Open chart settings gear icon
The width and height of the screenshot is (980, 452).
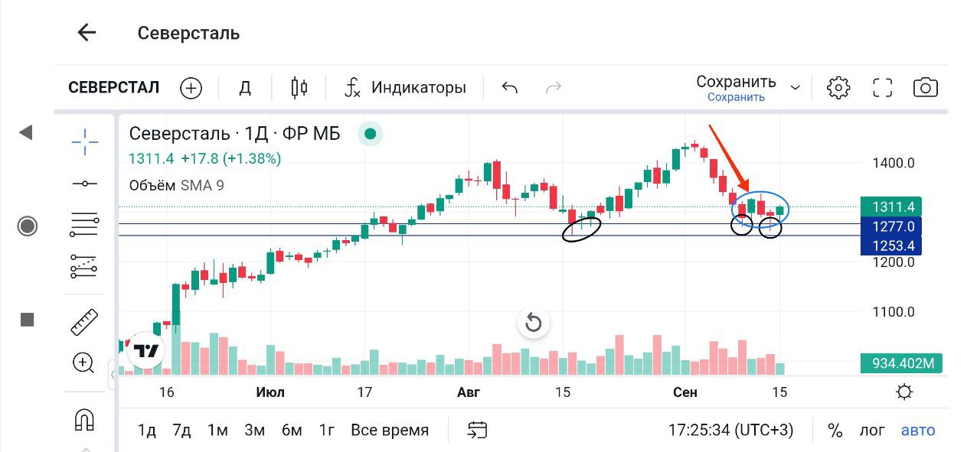[x=838, y=88]
